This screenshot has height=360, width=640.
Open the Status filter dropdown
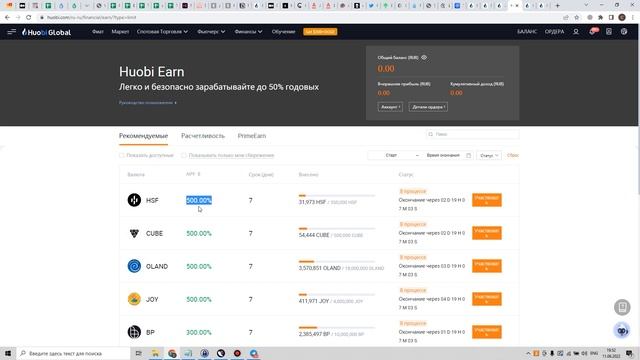[489, 156]
